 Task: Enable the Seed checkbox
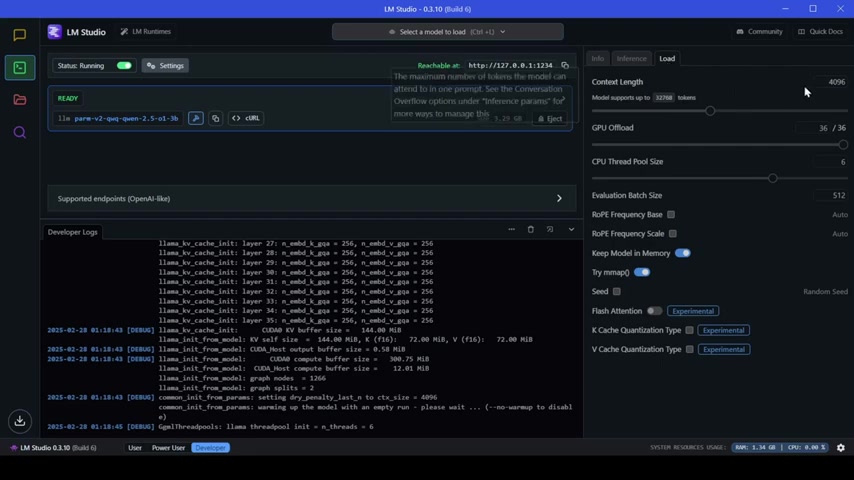[617, 291]
